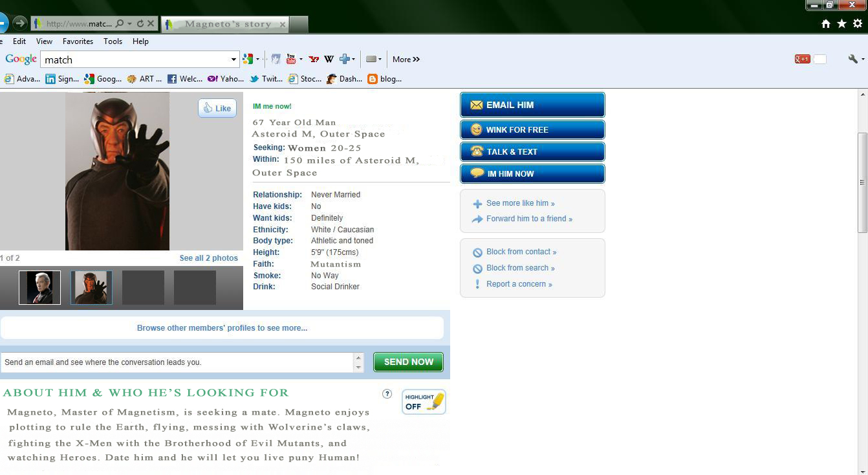Click Browse other members' profiles link

pyautogui.click(x=222, y=328)
